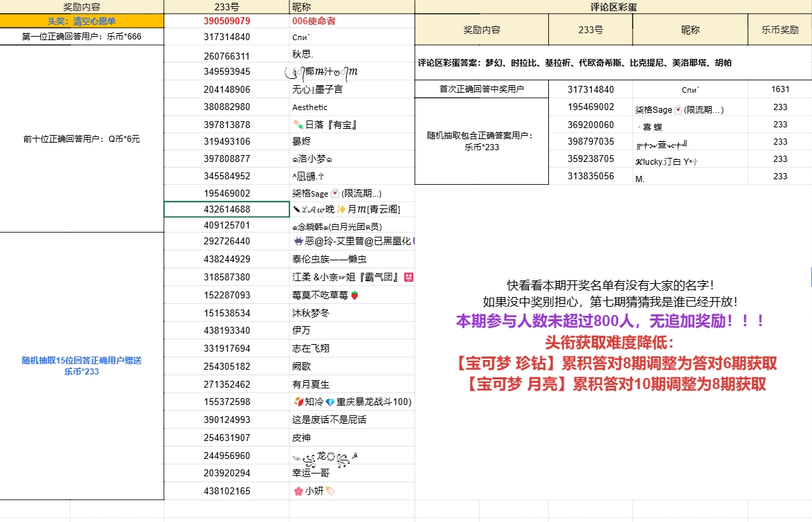
Task: Click the 233号 header in the left table
Action: 227,7
